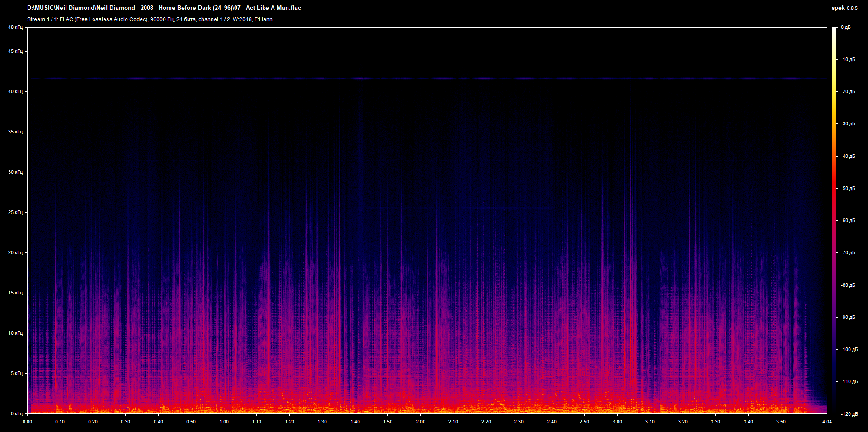Click the 0 дБ label on the scale
The height and width of the screenshot is (432, 868).
[x=845, y=28]
